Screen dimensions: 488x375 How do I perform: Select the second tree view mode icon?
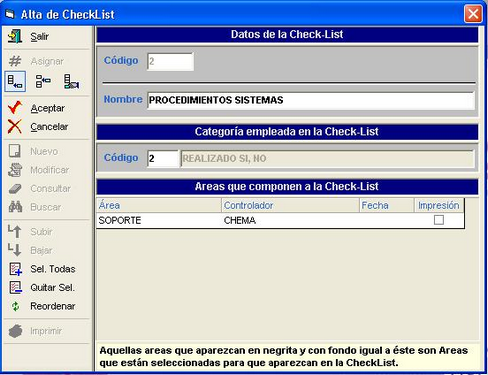43,81
